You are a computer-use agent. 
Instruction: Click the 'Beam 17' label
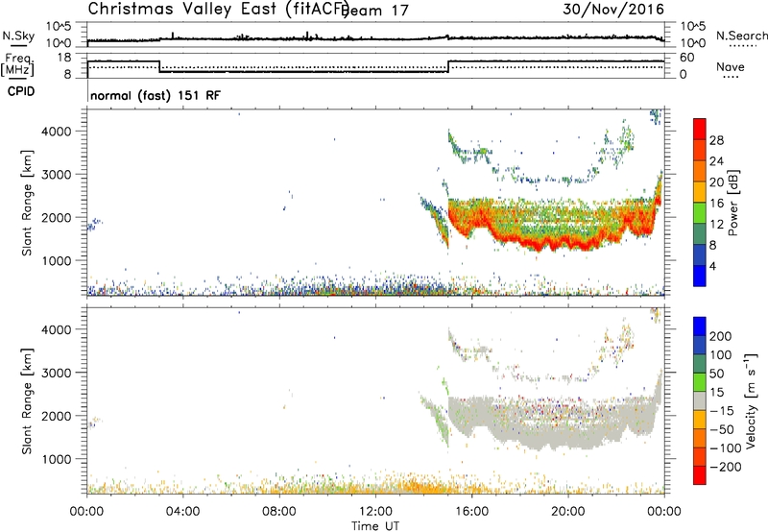pos(375,11)
